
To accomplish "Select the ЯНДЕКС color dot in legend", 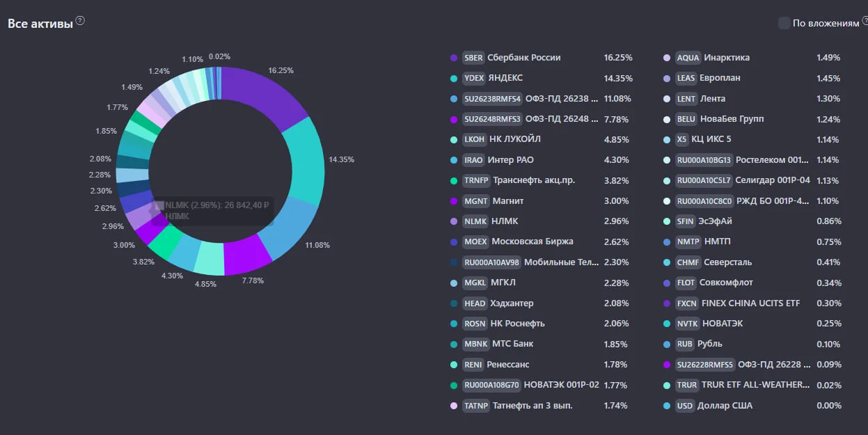I will (x=454, y=78).
